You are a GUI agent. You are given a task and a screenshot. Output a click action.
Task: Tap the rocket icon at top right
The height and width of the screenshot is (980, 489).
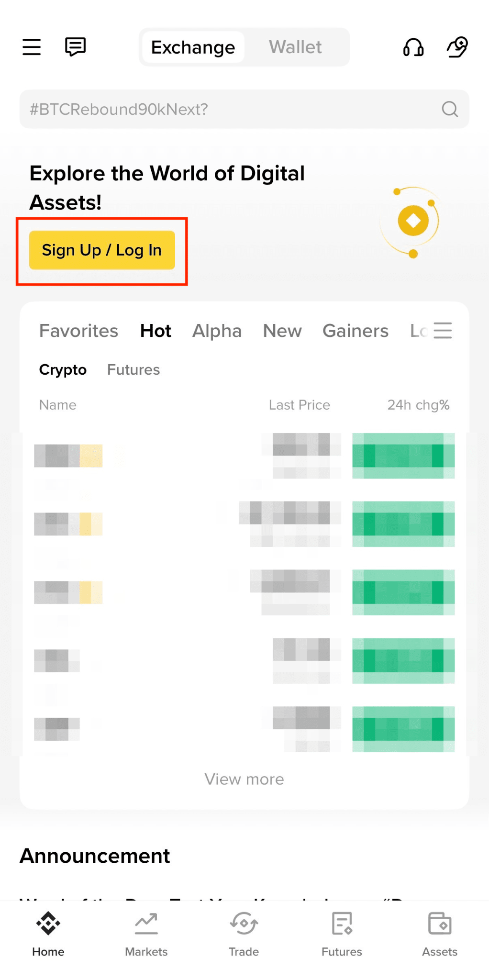point(457,47)
